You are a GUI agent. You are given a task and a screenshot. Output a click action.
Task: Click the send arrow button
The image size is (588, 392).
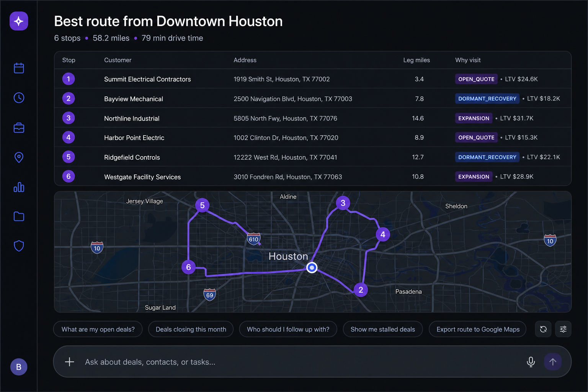553,362
